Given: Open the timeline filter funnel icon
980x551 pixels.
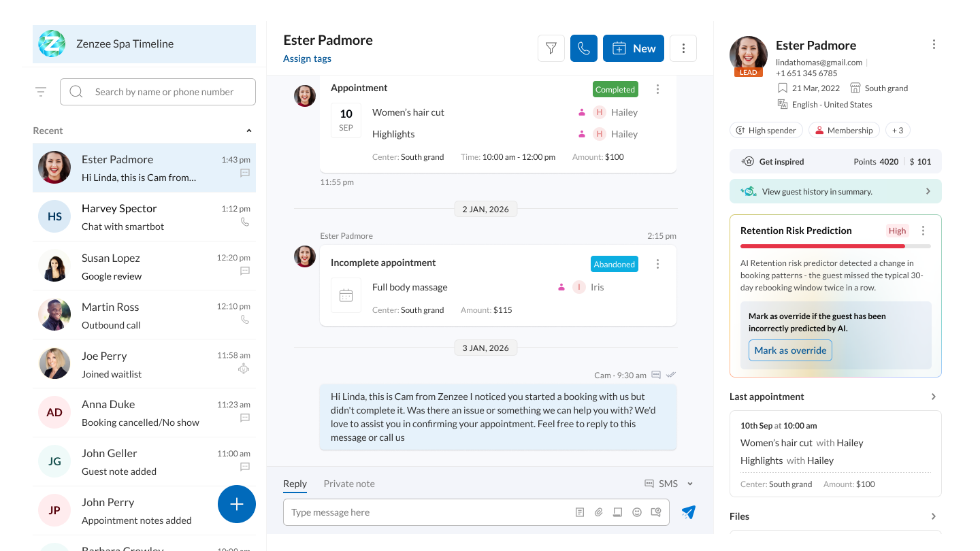Looking at the screenshot, I should (551, 48).
